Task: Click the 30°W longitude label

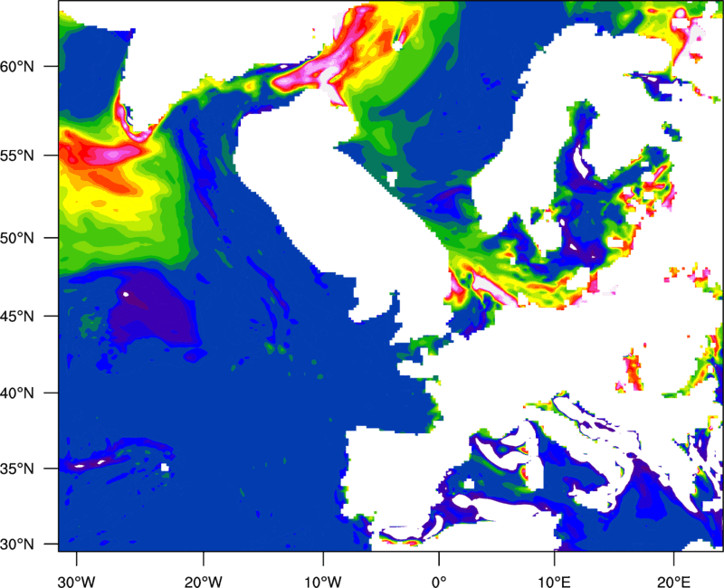Action: click(x=77, y=582)
